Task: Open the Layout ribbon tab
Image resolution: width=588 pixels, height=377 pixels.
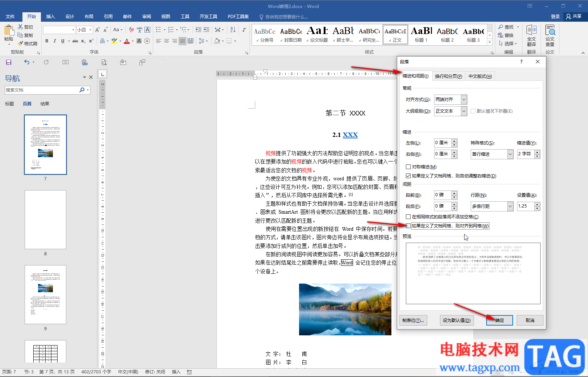Action: pyautogui.click(x=89, y=17)
